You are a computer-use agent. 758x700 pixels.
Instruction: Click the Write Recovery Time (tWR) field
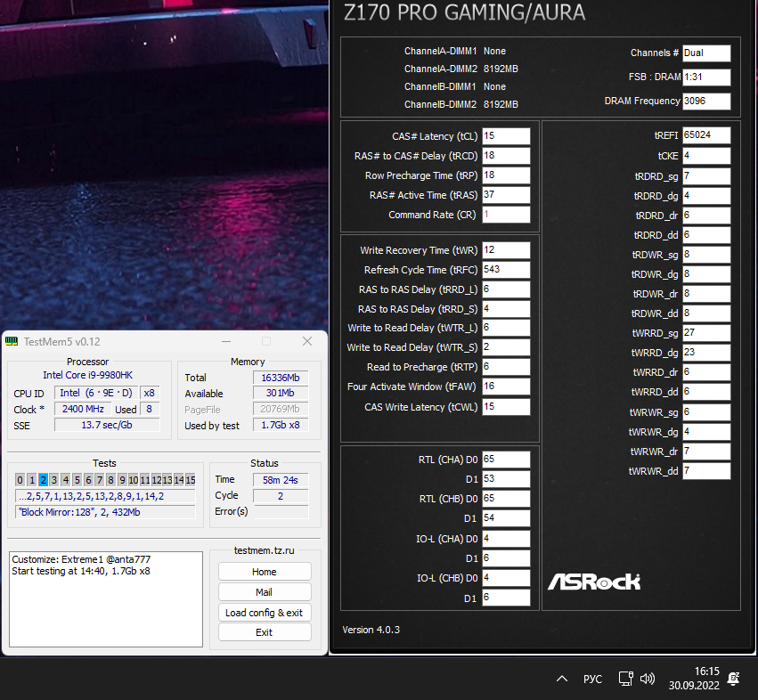pos(506,250)
